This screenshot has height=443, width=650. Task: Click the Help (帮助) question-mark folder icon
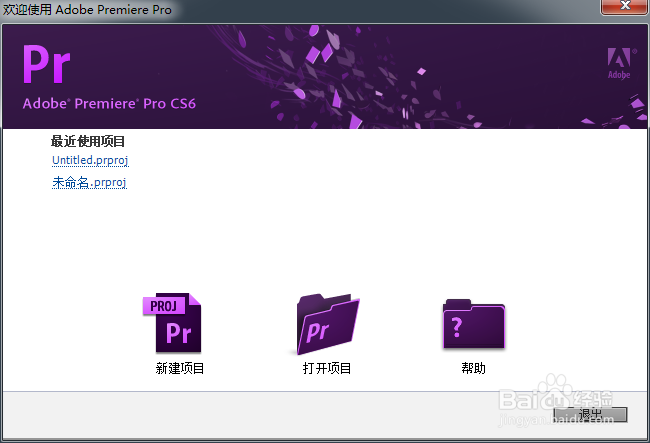[474, 324]
